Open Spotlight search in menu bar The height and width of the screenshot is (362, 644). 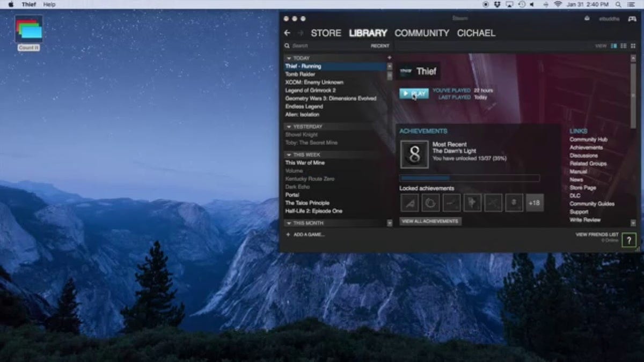618,4
